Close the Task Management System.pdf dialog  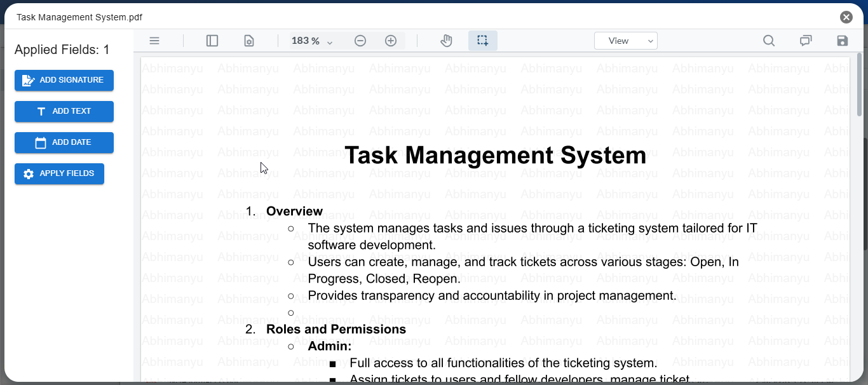[846, 17]
